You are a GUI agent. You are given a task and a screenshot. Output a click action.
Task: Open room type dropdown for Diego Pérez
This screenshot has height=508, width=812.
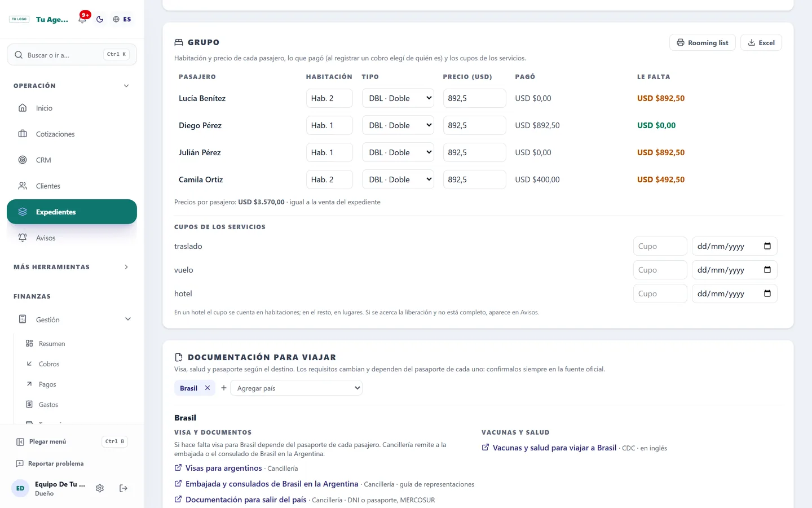pos(398,125)
